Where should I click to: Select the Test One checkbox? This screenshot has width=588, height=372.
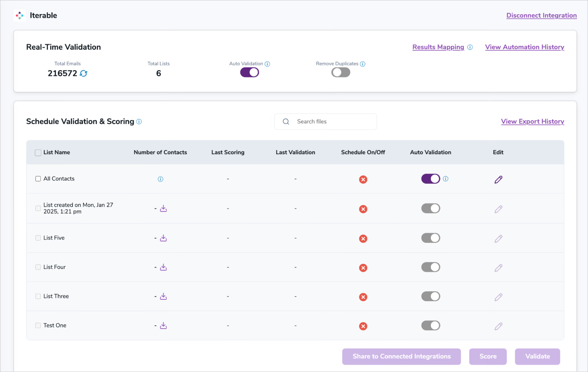click(38, 325)
